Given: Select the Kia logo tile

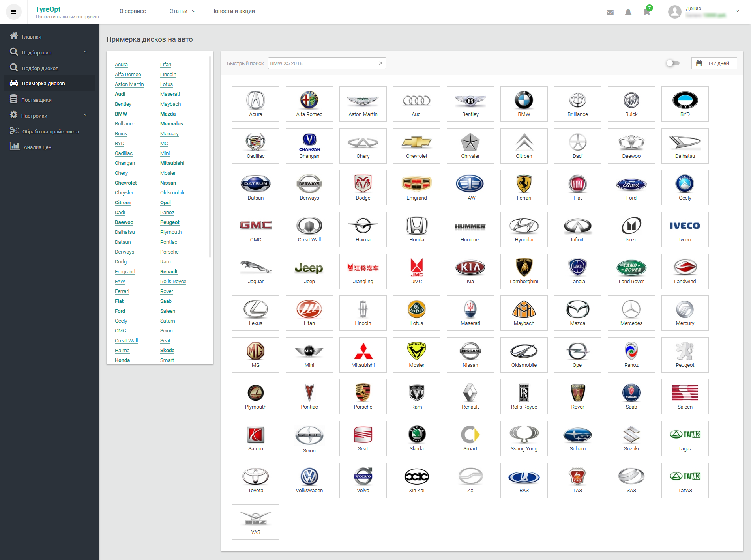Looking at the screenshot, I should [x=470, y=271].
